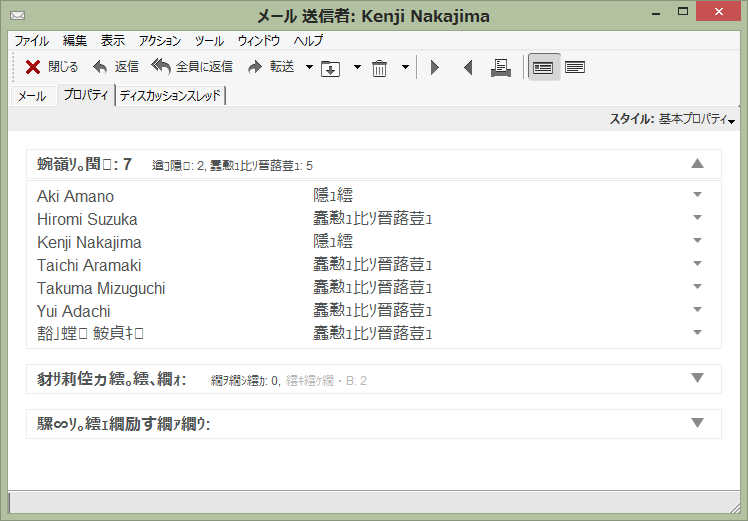Open the ファイル menu
This screenshot has height=521, width=748.
(31, 41)
